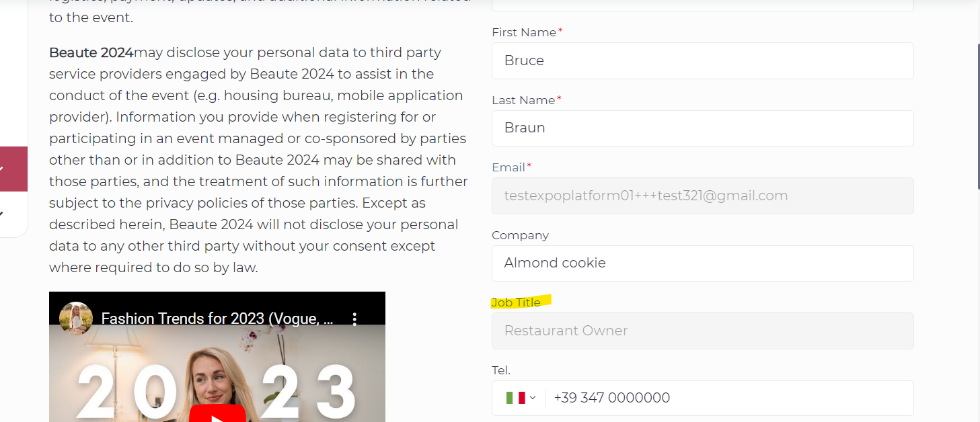
Task: Open the Fashion Trends for 2023 video title
Action: point(217,319)
